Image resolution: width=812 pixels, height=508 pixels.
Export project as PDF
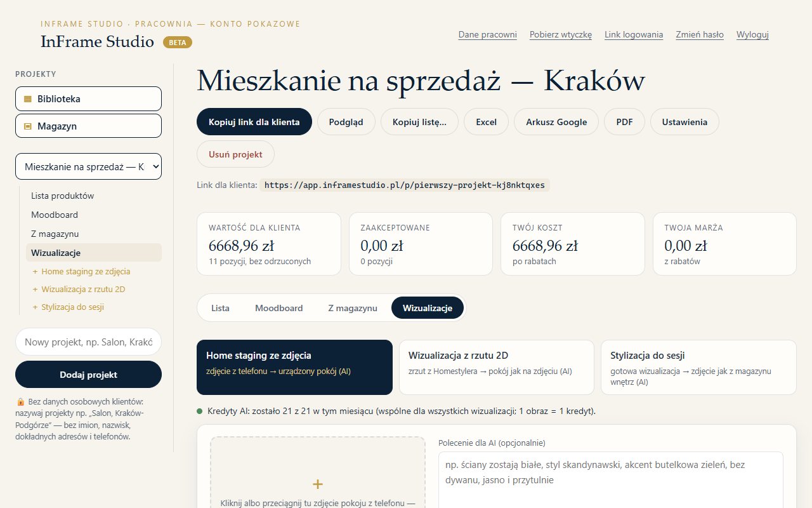tap(625, 122)
